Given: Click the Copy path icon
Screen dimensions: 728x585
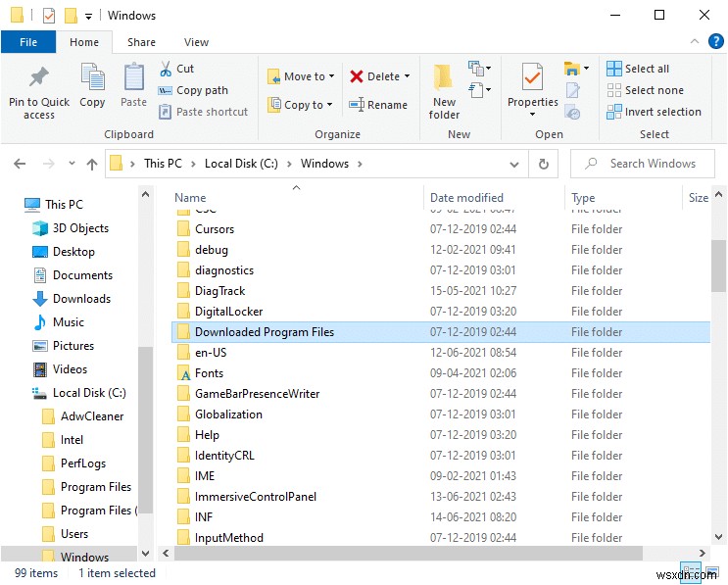Looking at the screenshot, I should pos(166,90).
